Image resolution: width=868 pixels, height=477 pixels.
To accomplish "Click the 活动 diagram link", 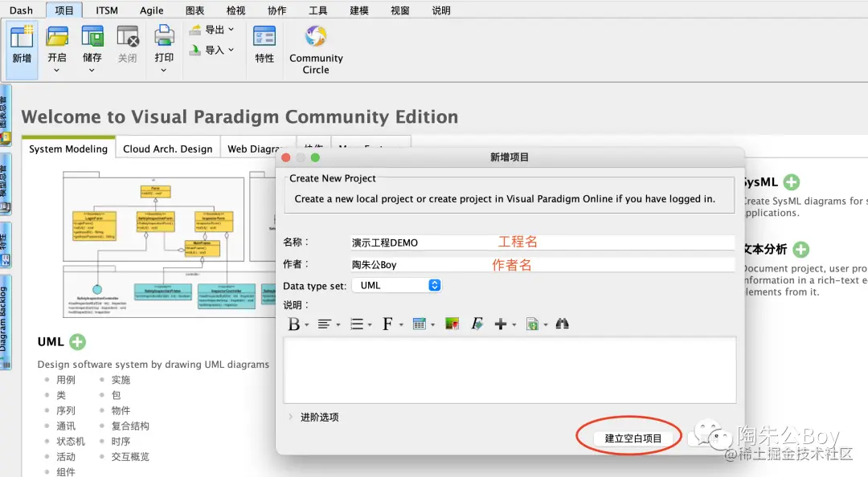I will (66, 457).
